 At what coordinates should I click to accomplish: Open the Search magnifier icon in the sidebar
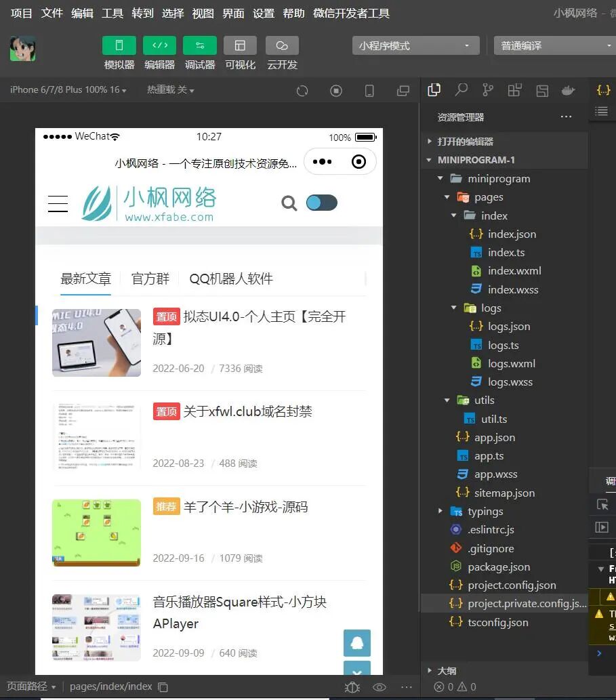(x=461, y=89)
